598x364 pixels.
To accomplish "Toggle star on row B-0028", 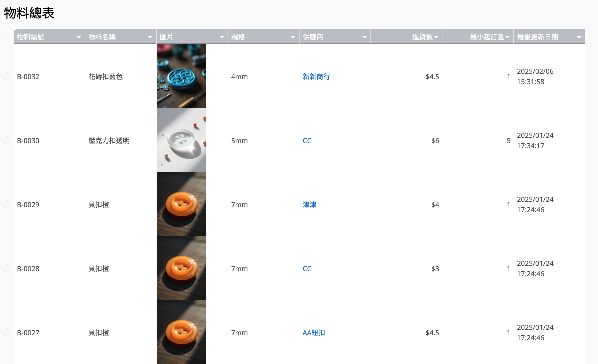I will coord(7,269).
